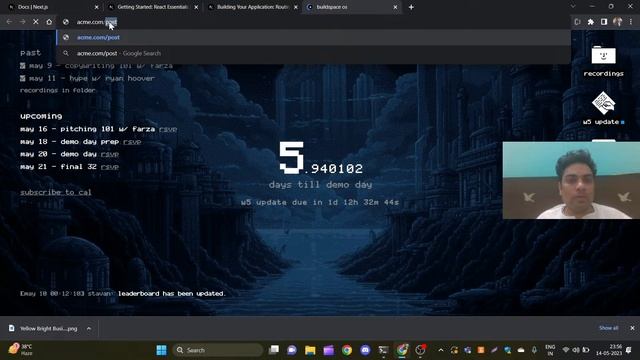
Task: Open the Chrome profile avatar
Action: pos(618,22)
